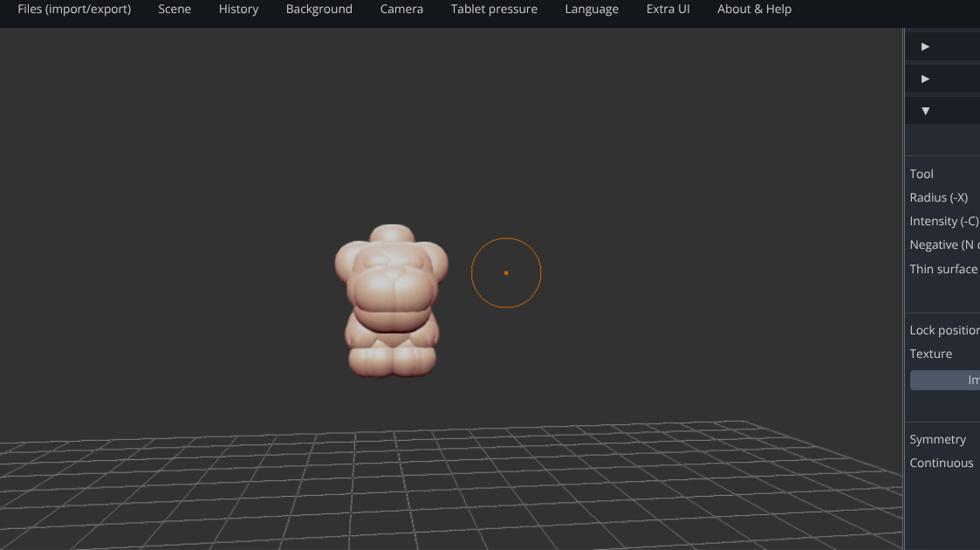Click the Thin surface label
Viewport: 980px width, 550px height.
(943, 269)
